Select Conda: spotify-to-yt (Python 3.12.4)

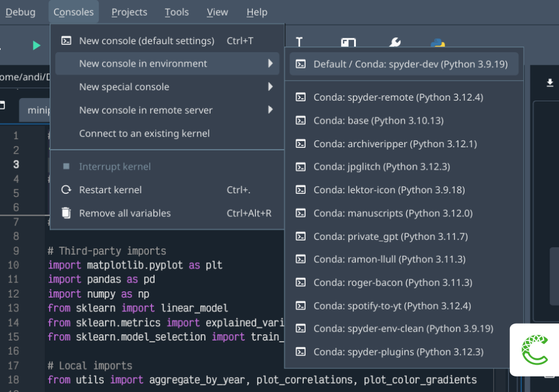point(404,306)
